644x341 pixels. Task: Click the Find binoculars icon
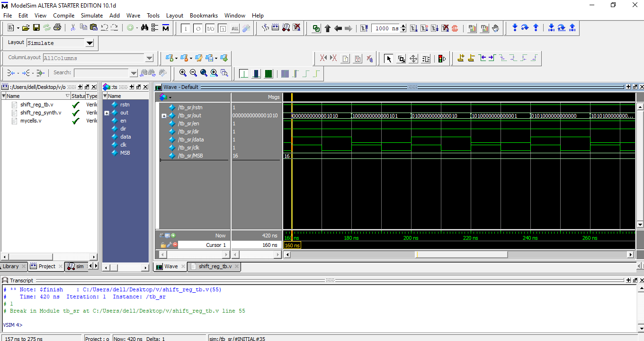tap(145, 28)
